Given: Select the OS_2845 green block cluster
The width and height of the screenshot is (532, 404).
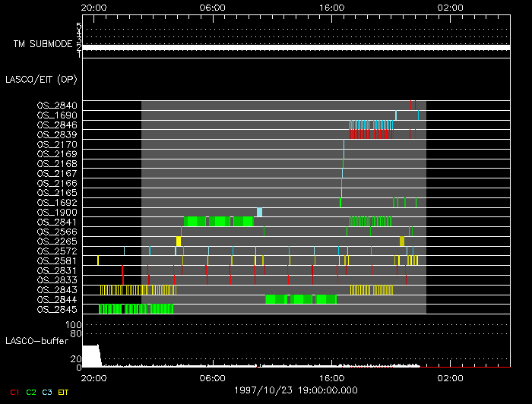Looking at the screenshot, I should 136,309.
